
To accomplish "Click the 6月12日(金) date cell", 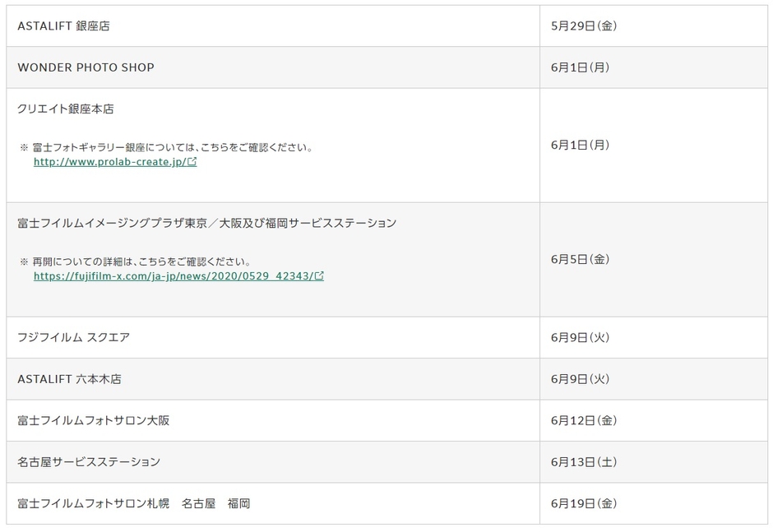I will (x=584, y=420).
